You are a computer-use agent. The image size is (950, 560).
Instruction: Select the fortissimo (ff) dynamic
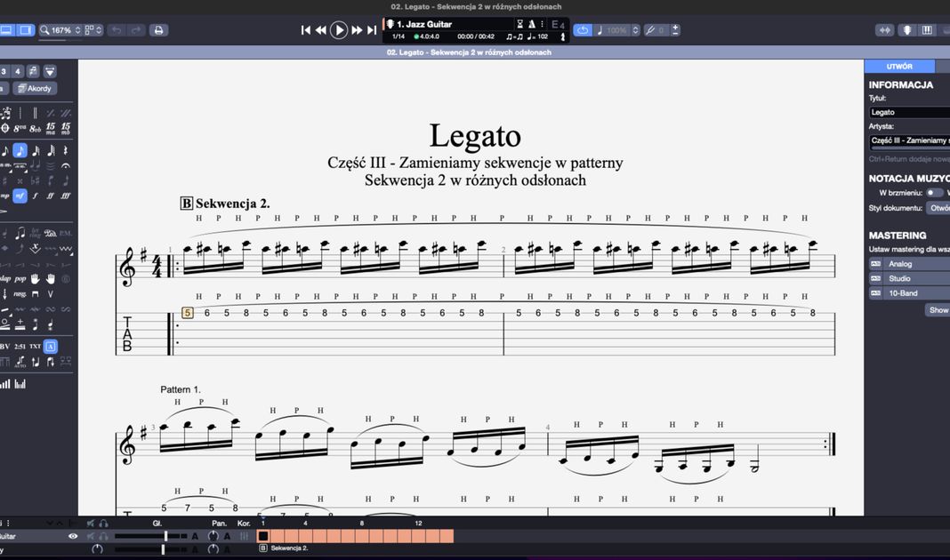[x=51, y=196]
